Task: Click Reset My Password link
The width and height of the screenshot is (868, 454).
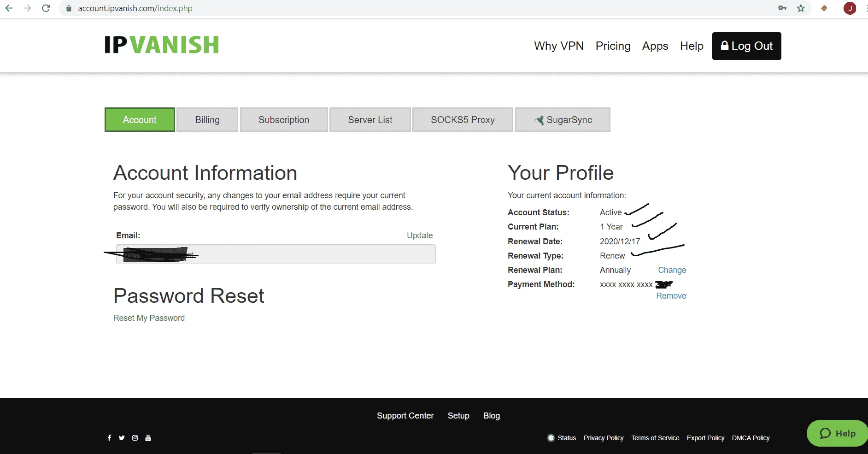Action: pyautogui.click(x=149, y=318)
